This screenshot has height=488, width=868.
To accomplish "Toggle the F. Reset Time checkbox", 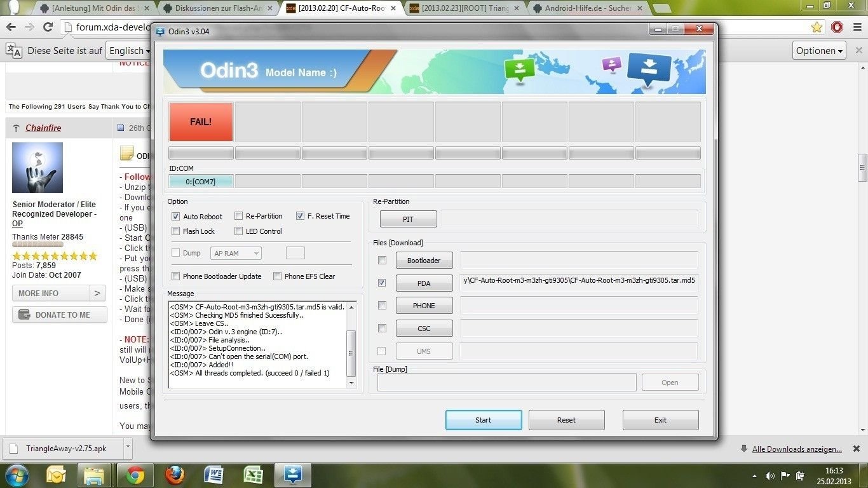I will [301, 216].
